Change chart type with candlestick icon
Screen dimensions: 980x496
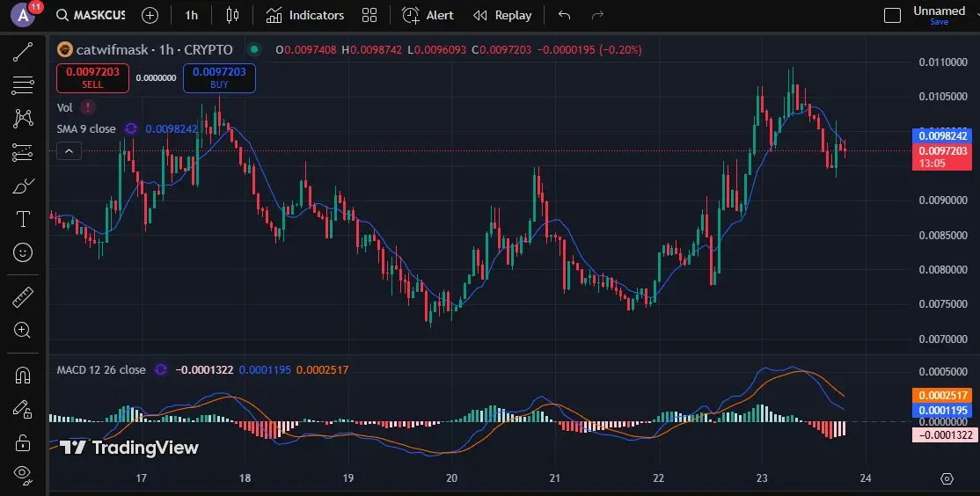[x=232, y=15]
